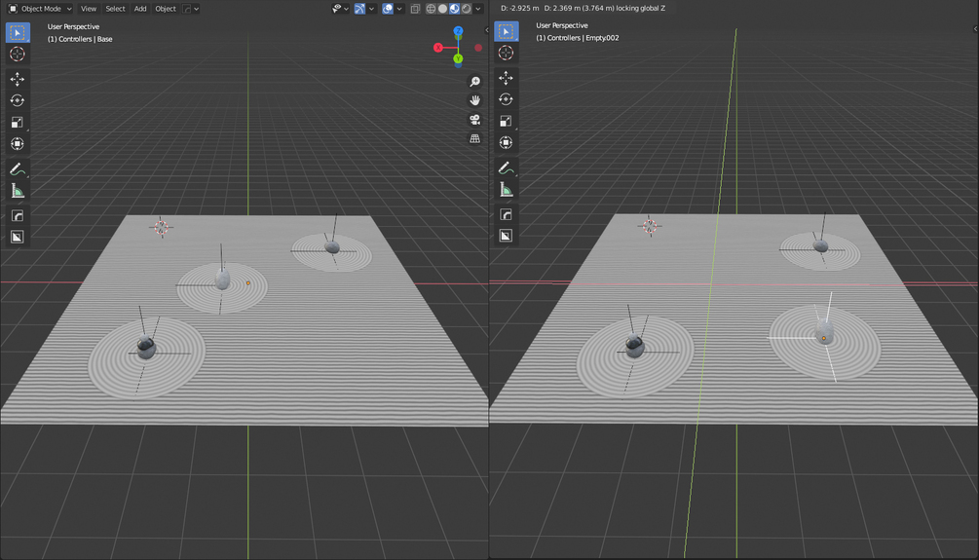
Task: Switch perspective/orthographic with the grid icon
Action: point(475,138)
